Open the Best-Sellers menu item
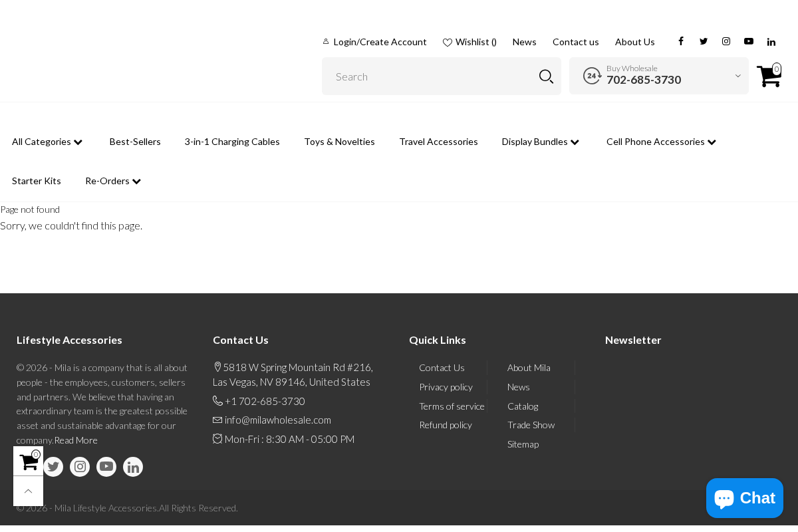798x532 pixels. tap(135, 141)
